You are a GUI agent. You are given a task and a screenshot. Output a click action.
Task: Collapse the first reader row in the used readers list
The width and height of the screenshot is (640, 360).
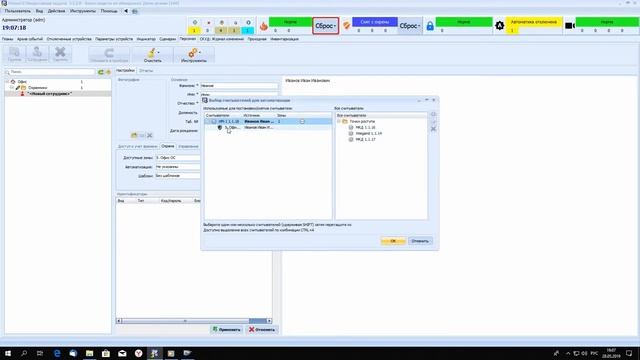click(x=208, y=122)
